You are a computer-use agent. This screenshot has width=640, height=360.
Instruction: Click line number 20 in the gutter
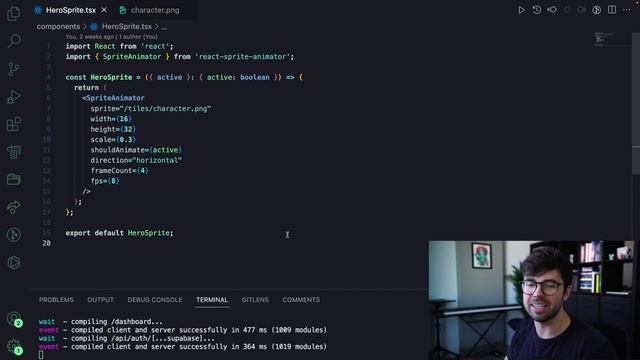coord(46,243)
